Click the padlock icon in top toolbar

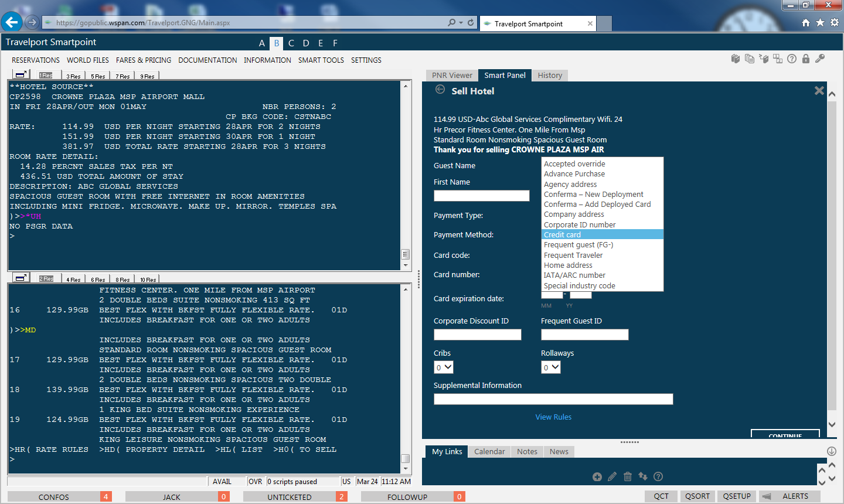tap(806, 59)
